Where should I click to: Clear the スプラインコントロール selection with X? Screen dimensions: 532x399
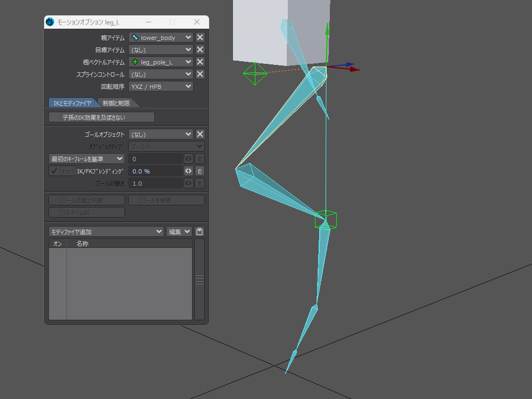pyautogui.click(x=200, y=74)
